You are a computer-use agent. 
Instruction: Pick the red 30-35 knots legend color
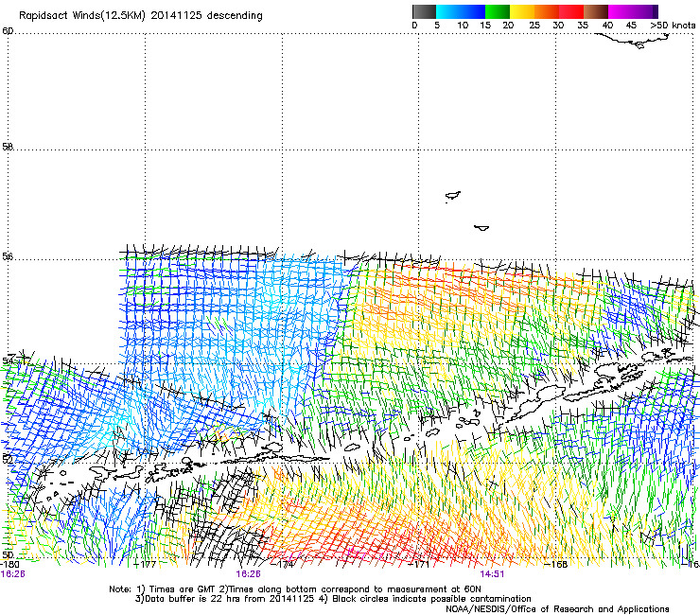(571, 11)
